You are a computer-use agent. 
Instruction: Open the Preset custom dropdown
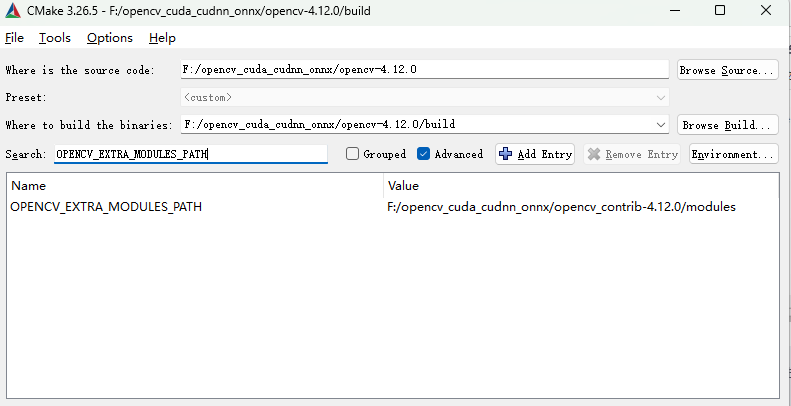425,98
